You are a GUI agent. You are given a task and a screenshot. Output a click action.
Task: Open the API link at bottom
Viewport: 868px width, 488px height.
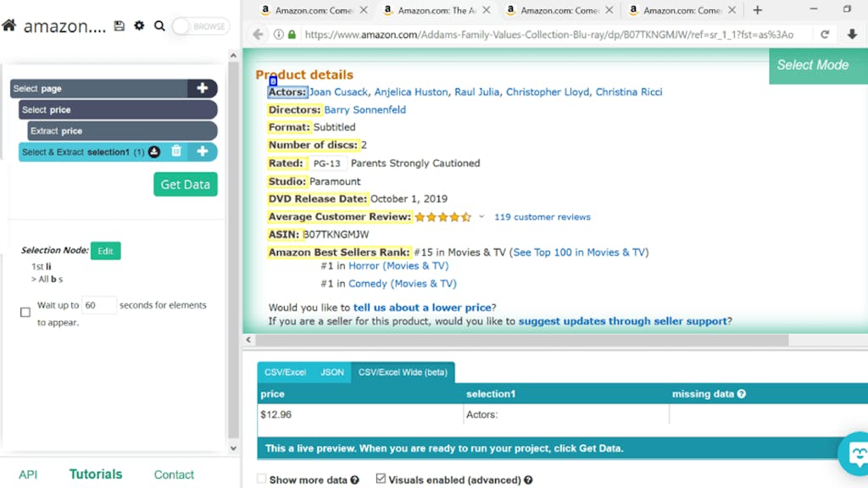(x=28, y=474)
